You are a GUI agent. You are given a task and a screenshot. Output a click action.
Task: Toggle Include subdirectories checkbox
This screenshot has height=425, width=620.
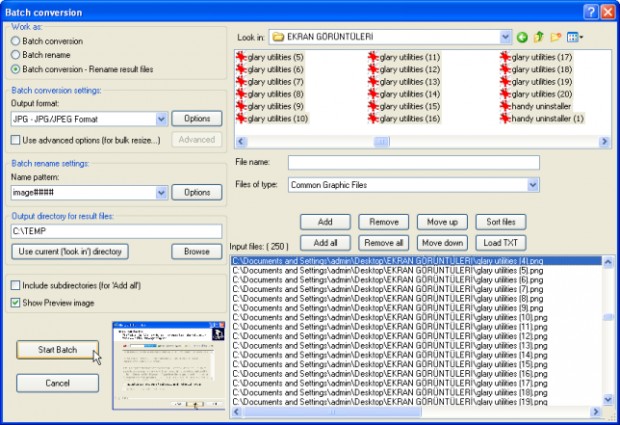click(15, 285)
